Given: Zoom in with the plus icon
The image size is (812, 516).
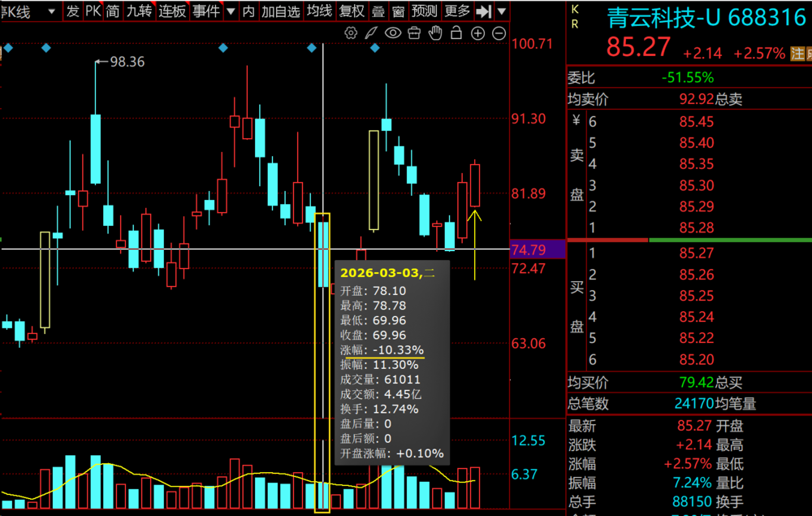Looking at the screenshot, I should pyautogui.click(x=477, y=33).
